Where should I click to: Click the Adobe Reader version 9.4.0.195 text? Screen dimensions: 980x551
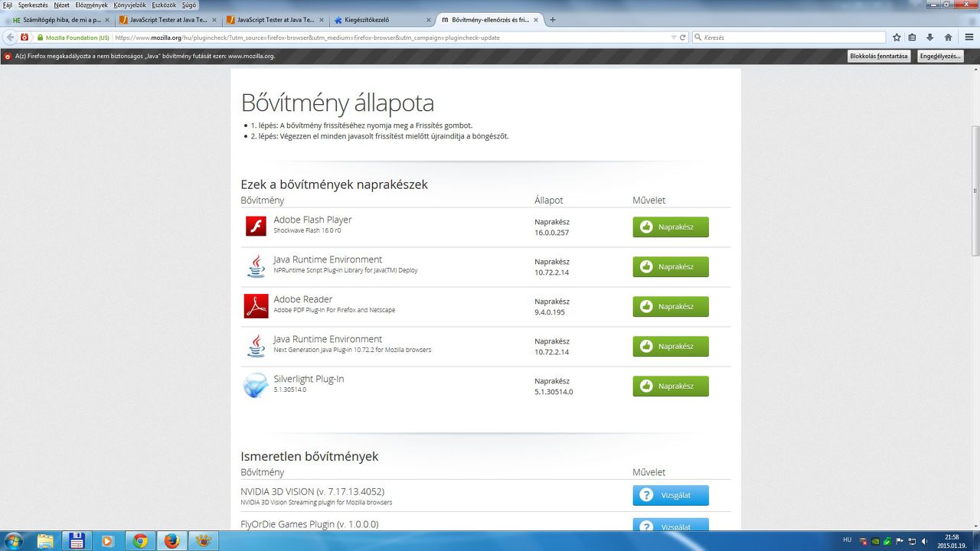click(550, 312)
